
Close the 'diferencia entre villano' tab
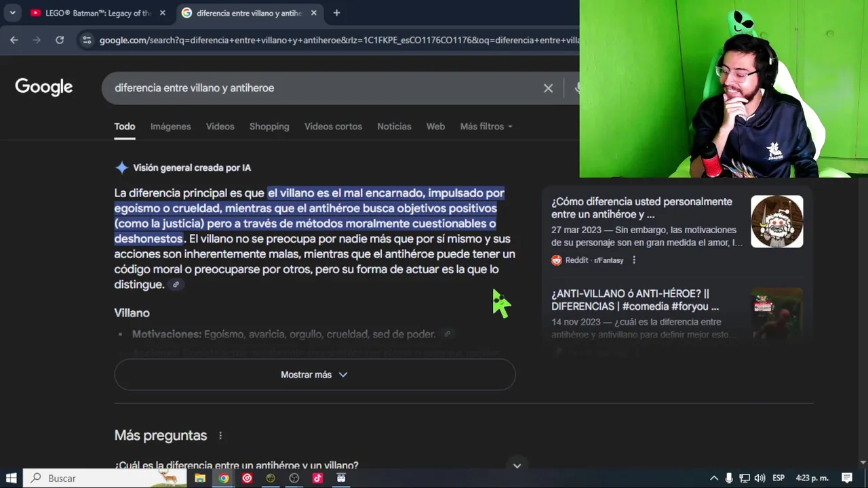coord(313,13)
